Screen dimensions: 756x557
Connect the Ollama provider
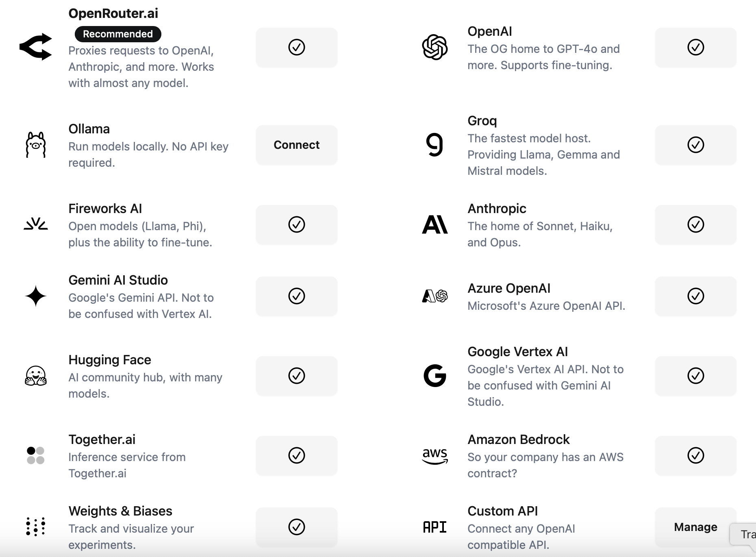pos(297,145)
